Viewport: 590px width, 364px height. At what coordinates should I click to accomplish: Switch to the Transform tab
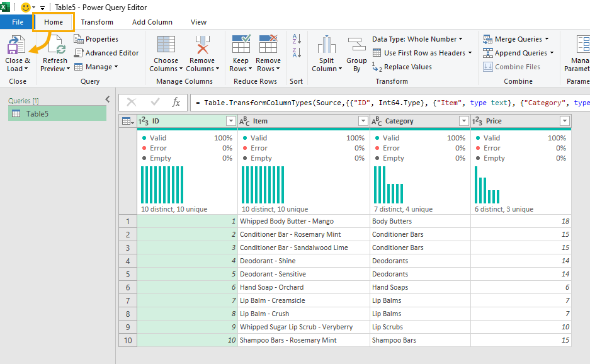click(x=97, y=22)
